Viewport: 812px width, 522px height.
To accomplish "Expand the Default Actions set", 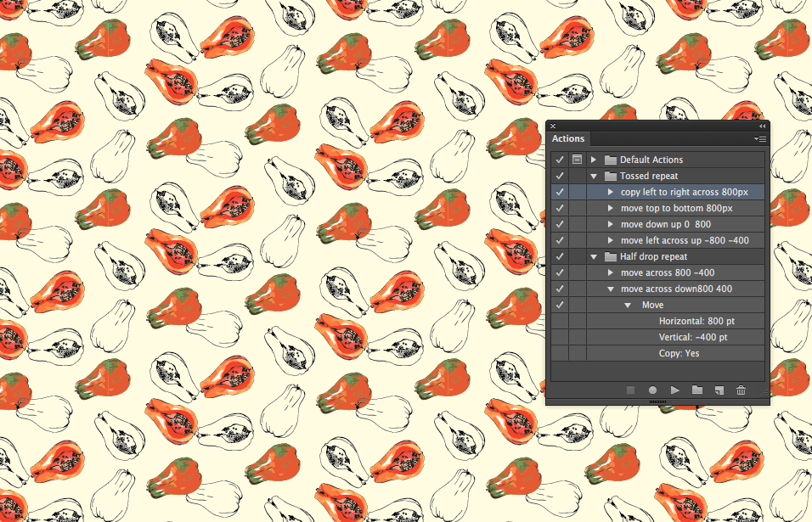I will tap(594, 160).
